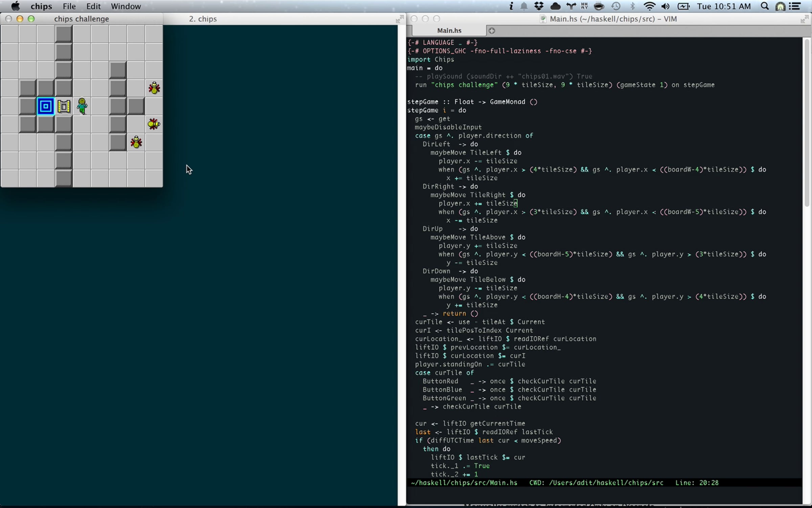Click the four-letter grid menu bar icon
The height and width of the screenshot is (508, 812).
pos(584,6)
